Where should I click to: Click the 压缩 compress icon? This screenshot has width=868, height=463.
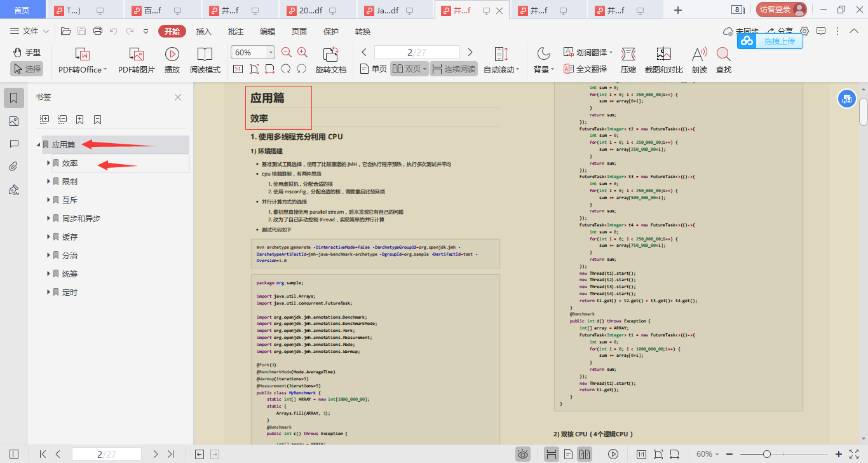click(628, 54)
